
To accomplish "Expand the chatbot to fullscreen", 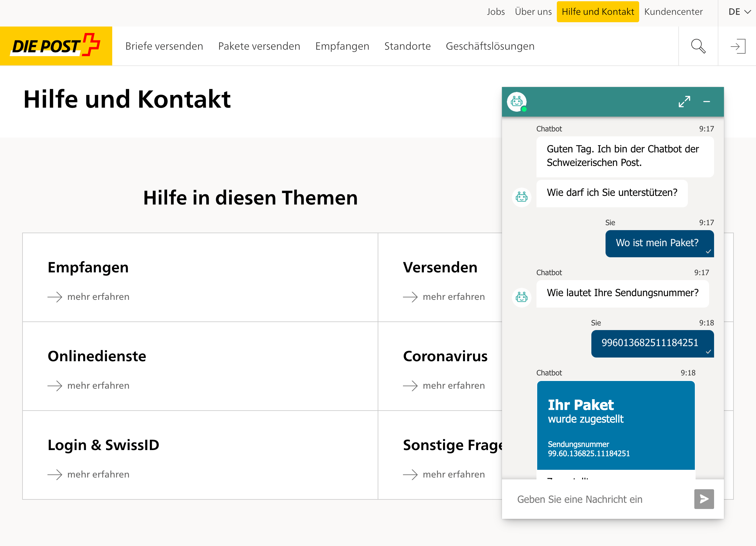I will (x=685, y=102).
